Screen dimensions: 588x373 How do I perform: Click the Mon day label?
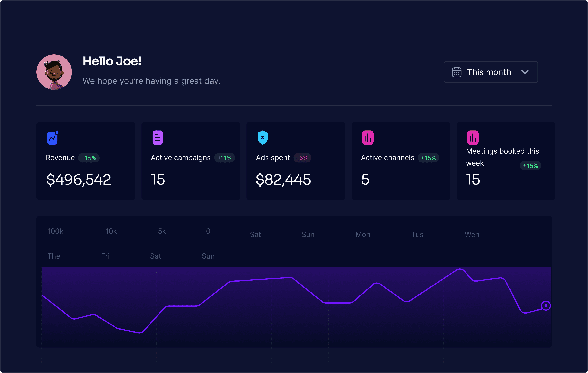pyautogui.click(x=363, y=234)
